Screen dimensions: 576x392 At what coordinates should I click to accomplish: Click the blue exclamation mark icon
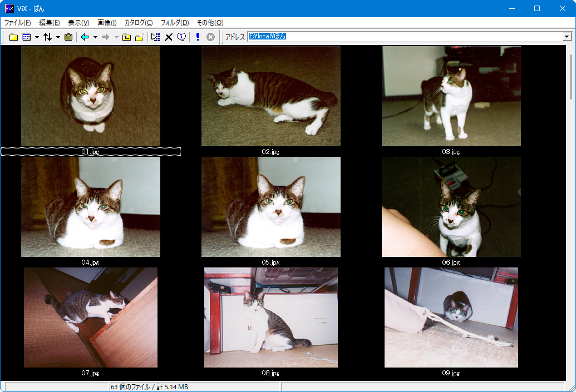tap(198, 37)
